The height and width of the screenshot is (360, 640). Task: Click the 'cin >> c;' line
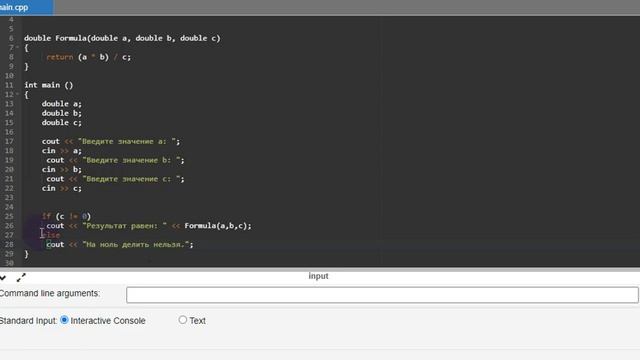pyautogui.click(x=62, y=188)
